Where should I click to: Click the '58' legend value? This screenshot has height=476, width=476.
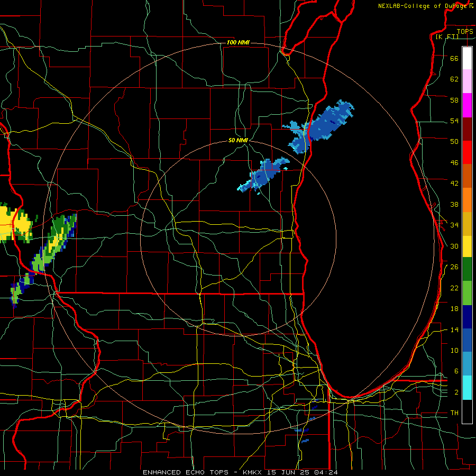(454, 100)
